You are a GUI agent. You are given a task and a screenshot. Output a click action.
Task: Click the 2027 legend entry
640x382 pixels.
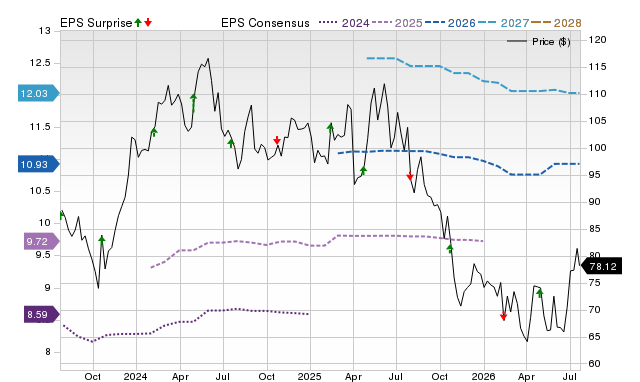(x=503, y=23)
